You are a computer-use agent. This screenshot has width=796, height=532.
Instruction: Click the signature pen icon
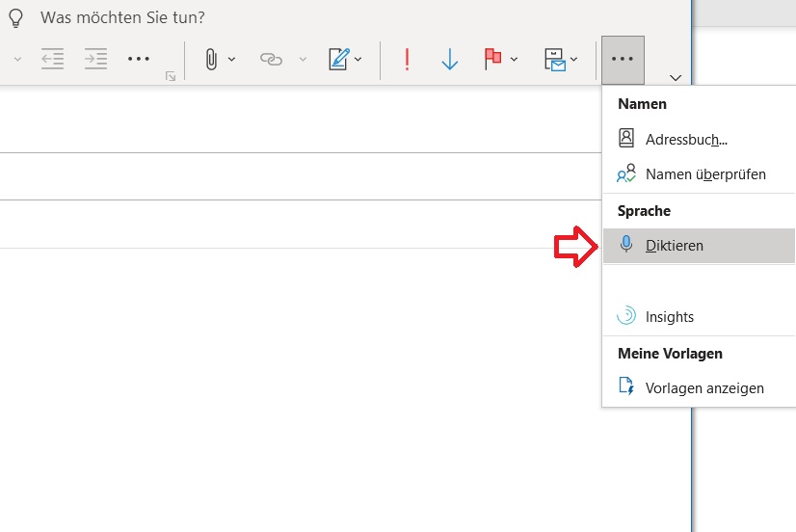point(338,59)
